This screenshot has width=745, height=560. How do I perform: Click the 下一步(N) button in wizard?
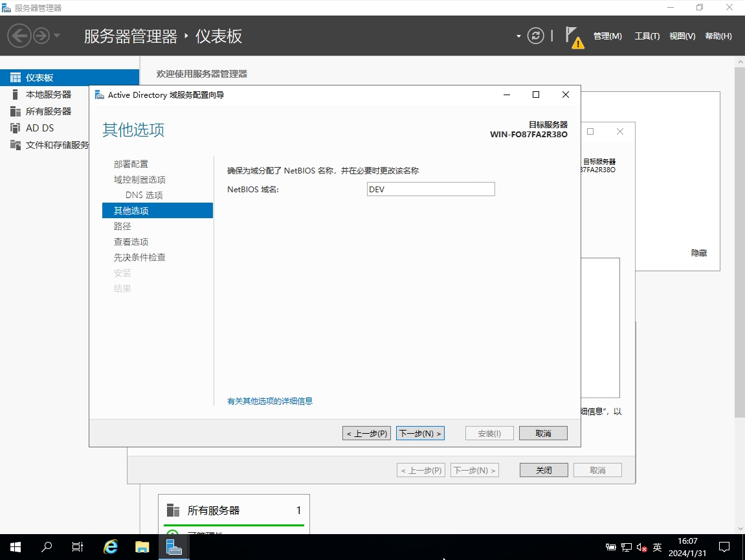[x=420, y=433]
